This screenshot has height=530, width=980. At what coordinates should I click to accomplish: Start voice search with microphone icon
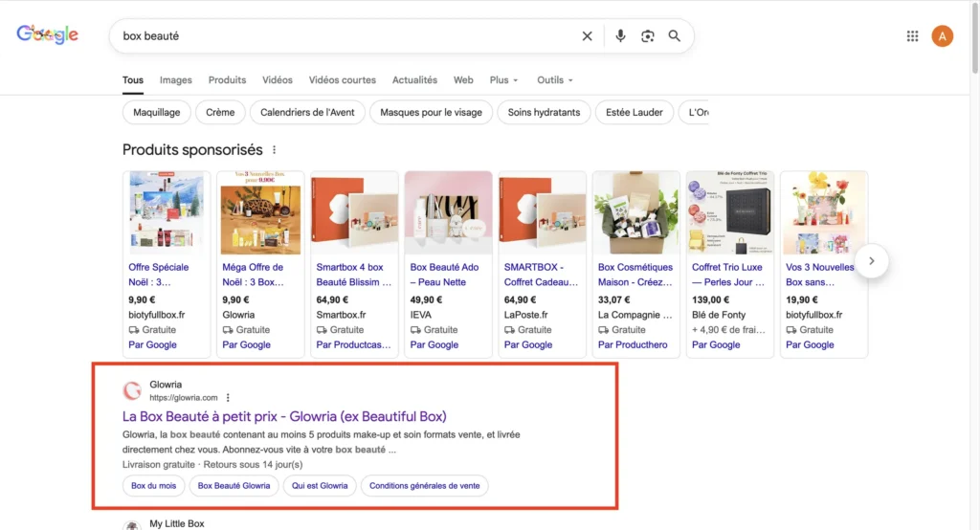pyautogui.click(x=620, y=36)
